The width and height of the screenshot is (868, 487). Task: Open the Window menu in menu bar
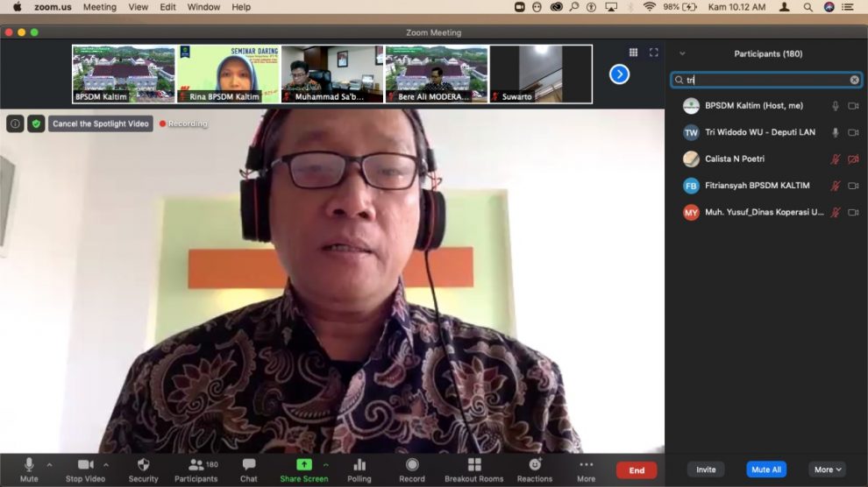click(x=203, y=7)
